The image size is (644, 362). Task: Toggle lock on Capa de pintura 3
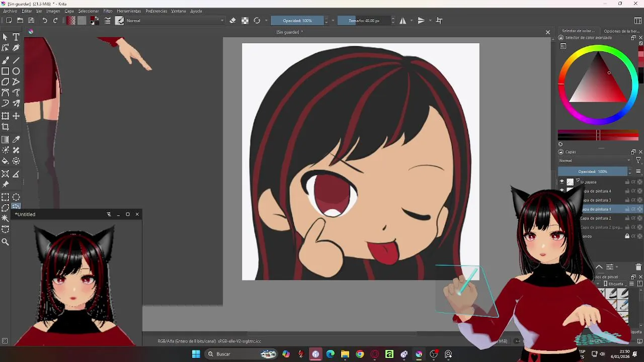click(x=627, y=200)
